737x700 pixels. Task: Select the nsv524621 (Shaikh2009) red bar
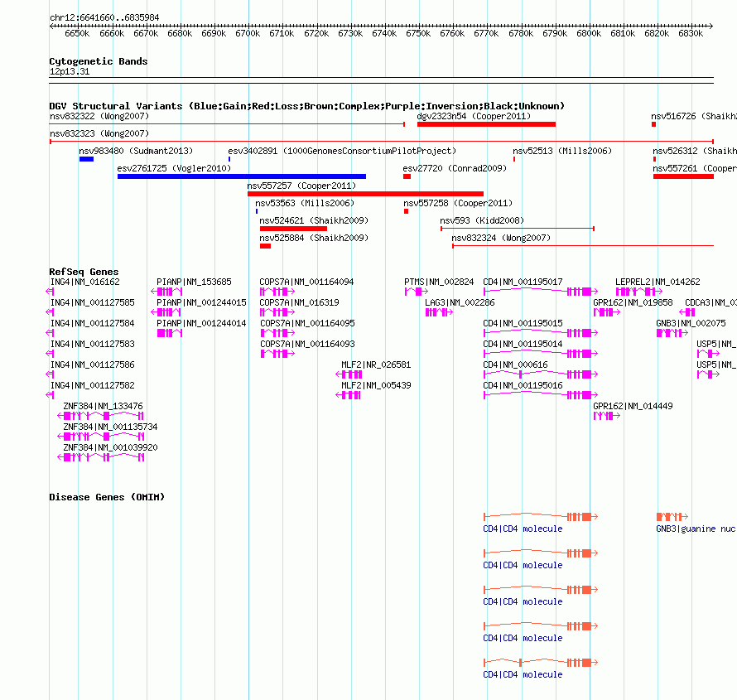point(293,229)
